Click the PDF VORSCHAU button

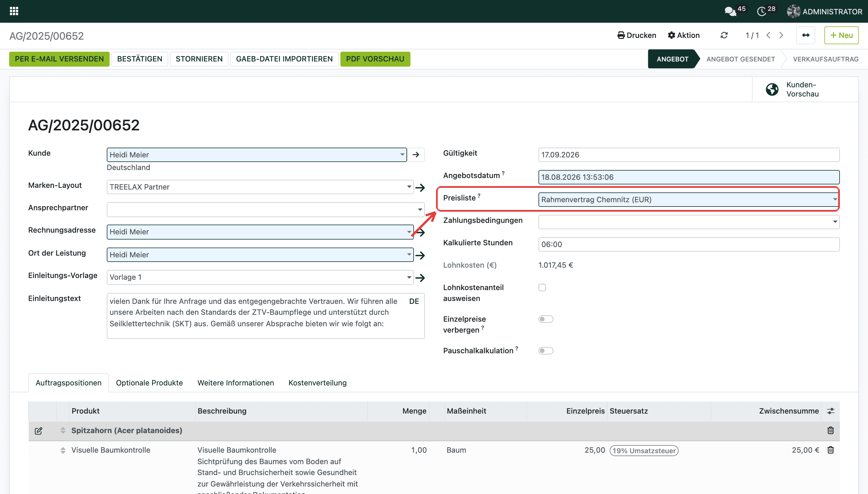[375, 59]
